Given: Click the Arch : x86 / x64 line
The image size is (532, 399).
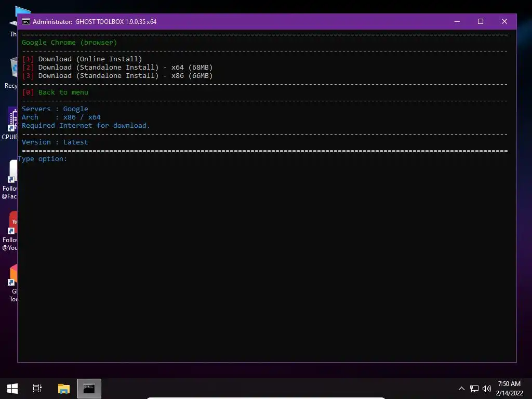Looking at the screenshot, I should 61,117.
